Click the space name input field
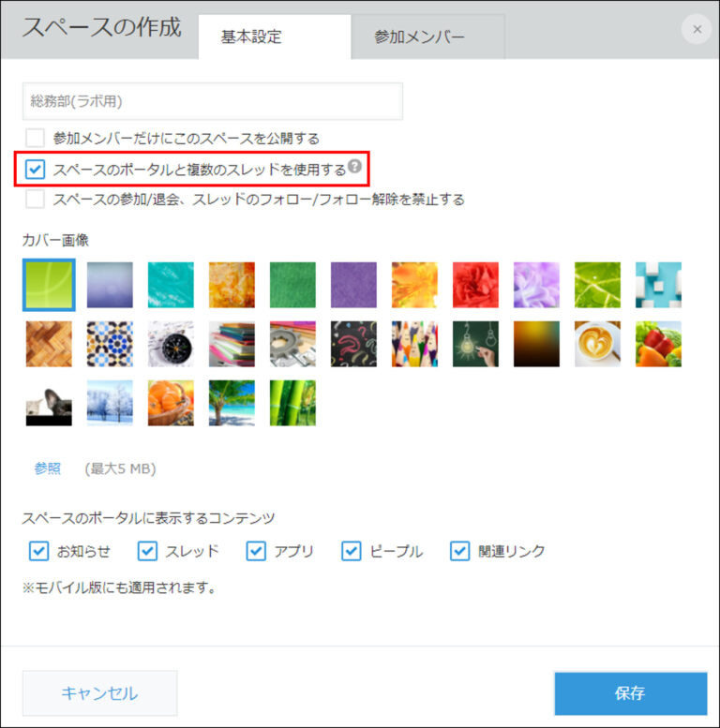Image resolution: width=720 pixels, height=728 pixels. (213, 101)
